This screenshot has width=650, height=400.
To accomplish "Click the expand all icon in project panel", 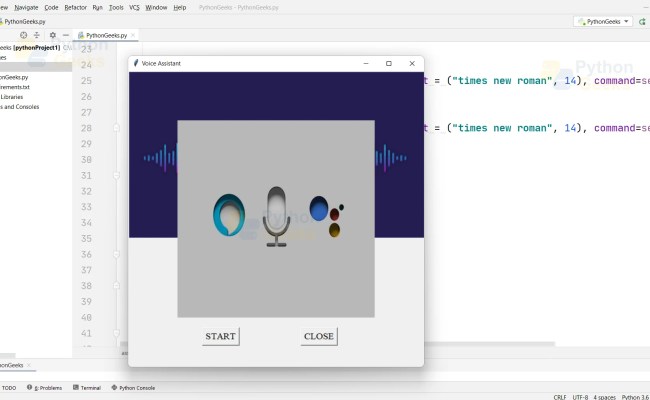I will coord(36,35).
